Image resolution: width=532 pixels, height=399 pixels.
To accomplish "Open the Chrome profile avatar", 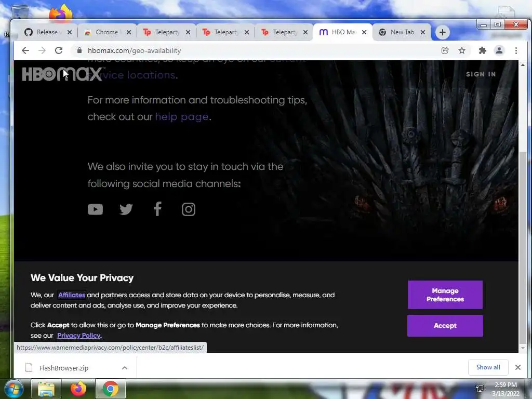I will pos(499,50).
